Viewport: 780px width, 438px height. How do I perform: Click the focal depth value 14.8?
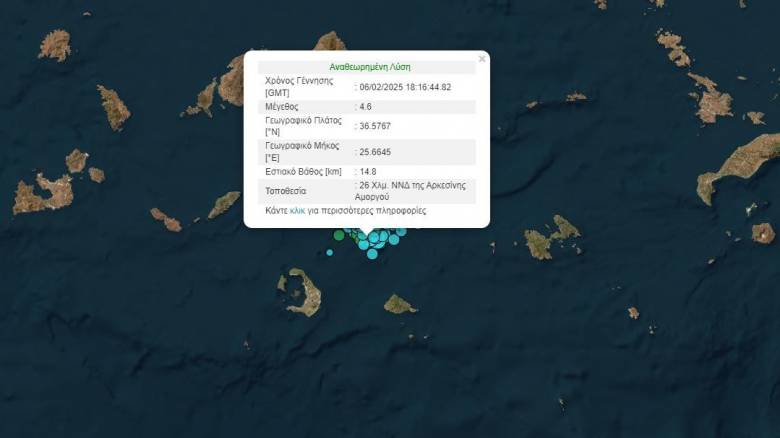pyautogui.click(x=369, y=172)
